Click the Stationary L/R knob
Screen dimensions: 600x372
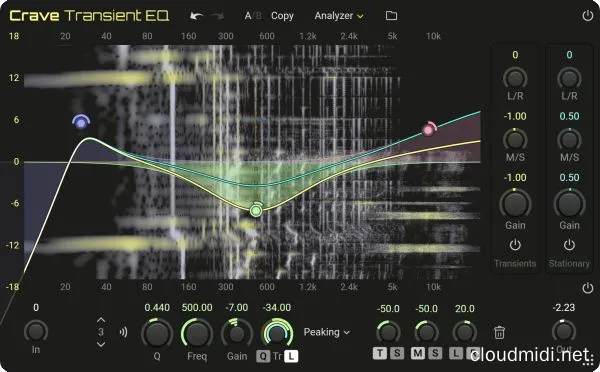click(x=569, y=78)
